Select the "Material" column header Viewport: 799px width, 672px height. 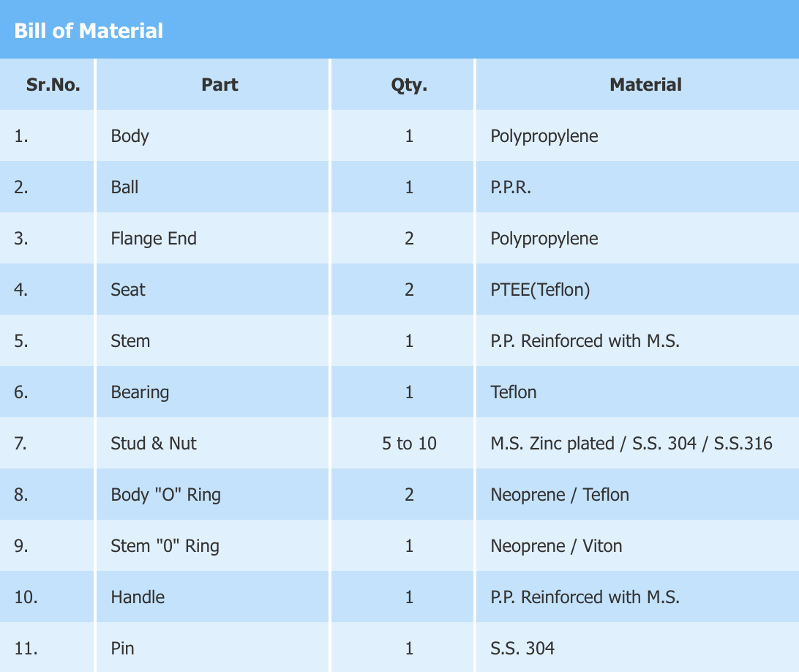pos(645,85)
